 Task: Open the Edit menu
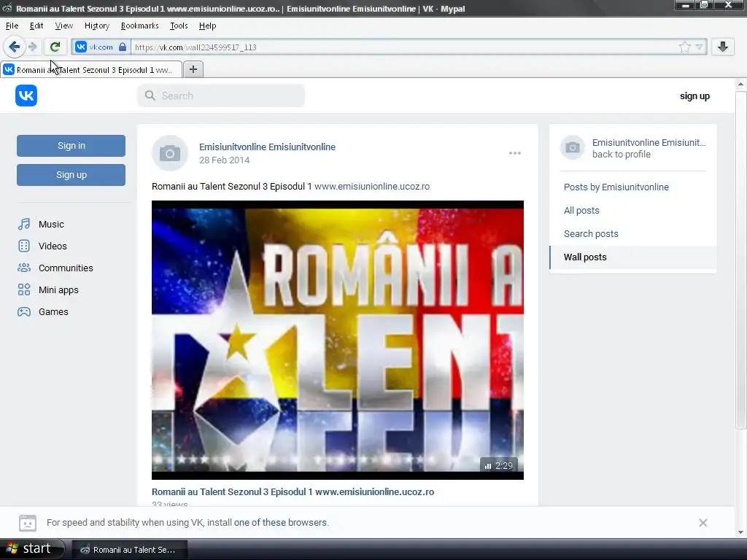[36, 26]
